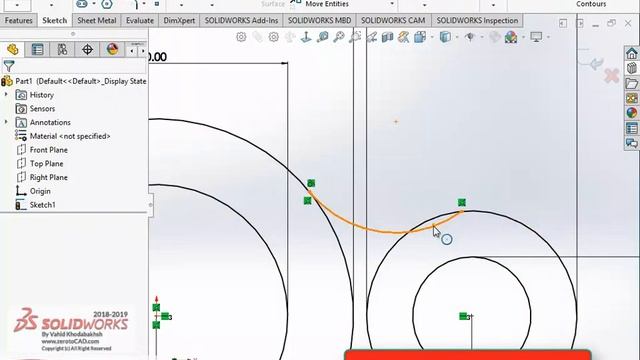Open the slot tool dropdown arrow

93,4
